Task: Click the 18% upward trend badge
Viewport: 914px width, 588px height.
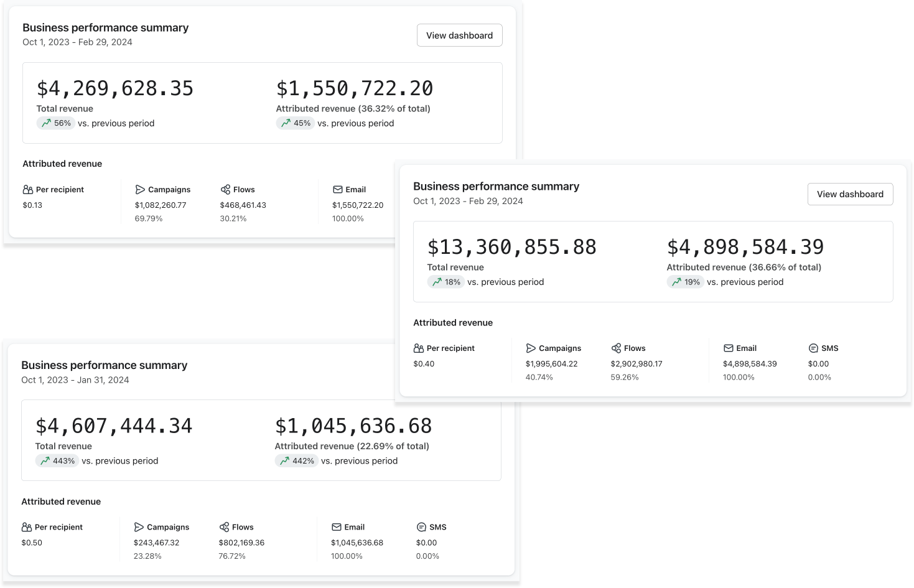Action: 445,282
